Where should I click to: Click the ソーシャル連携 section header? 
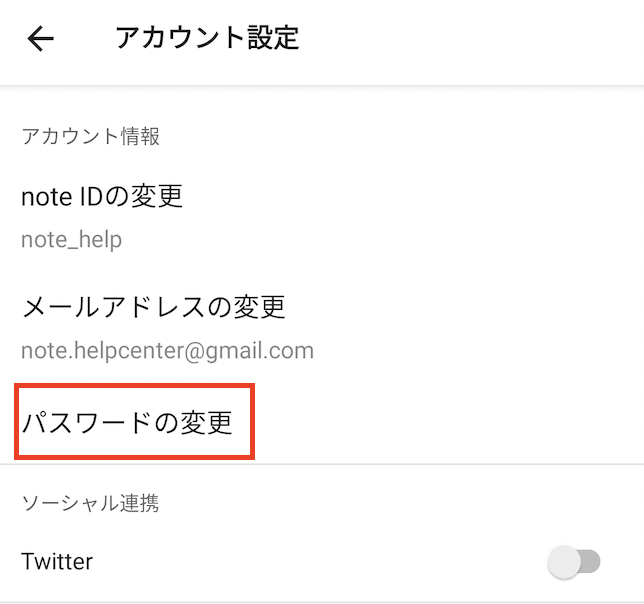coord(90,503)
